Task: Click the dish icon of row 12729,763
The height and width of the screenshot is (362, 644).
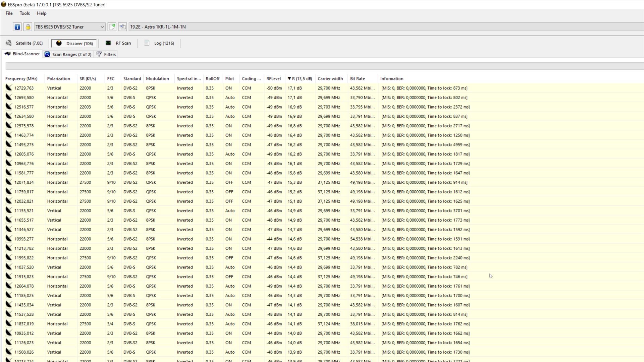Action: pyautogui.click(x=9, y=88)
